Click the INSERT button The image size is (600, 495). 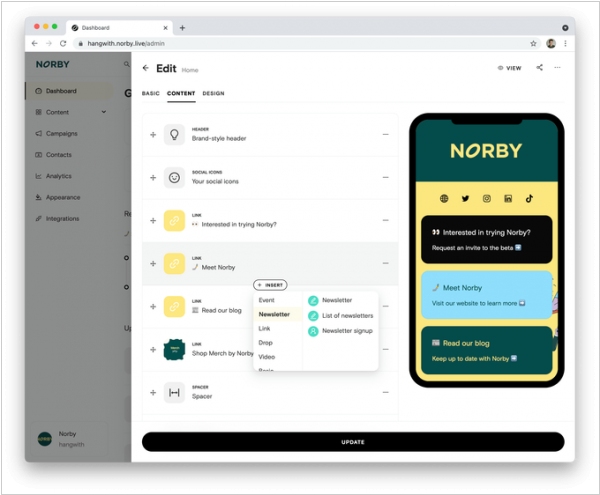(x=270, y=285)
